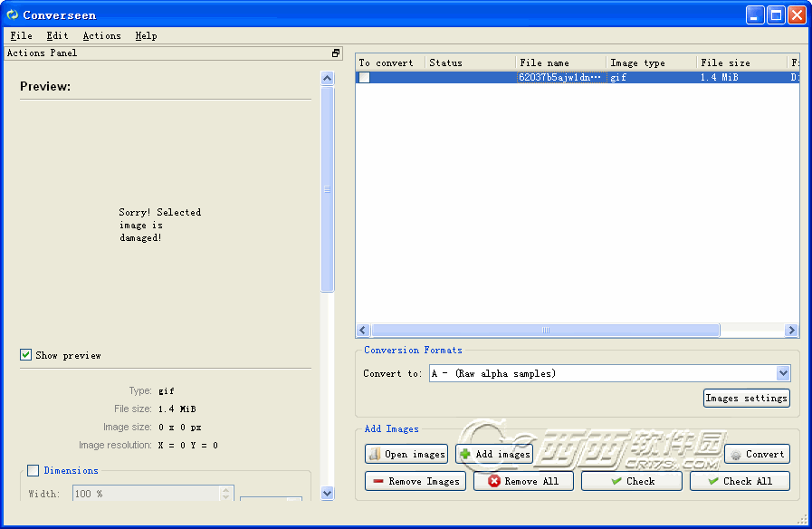
Task: Enable the Dimensions checkbox
Action: click(33, 471)
